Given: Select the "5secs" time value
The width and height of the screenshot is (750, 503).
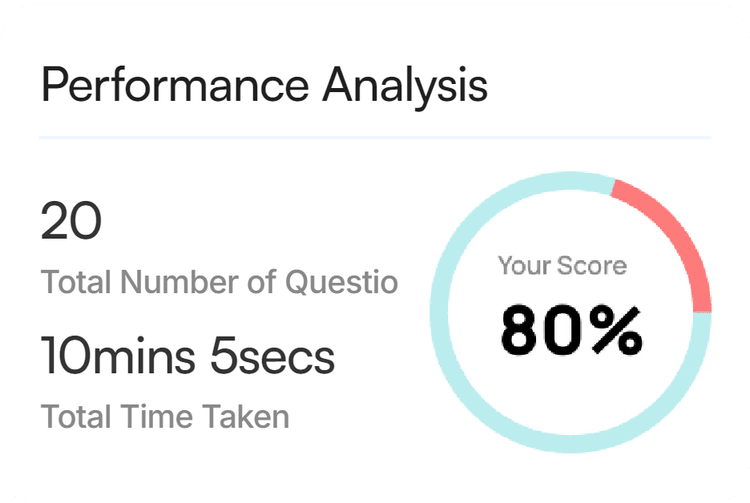Looking at the screenshot, I should [272, 356].
